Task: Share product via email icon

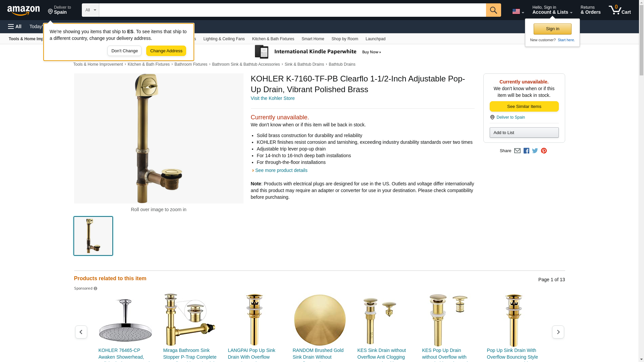Action: 517,151
